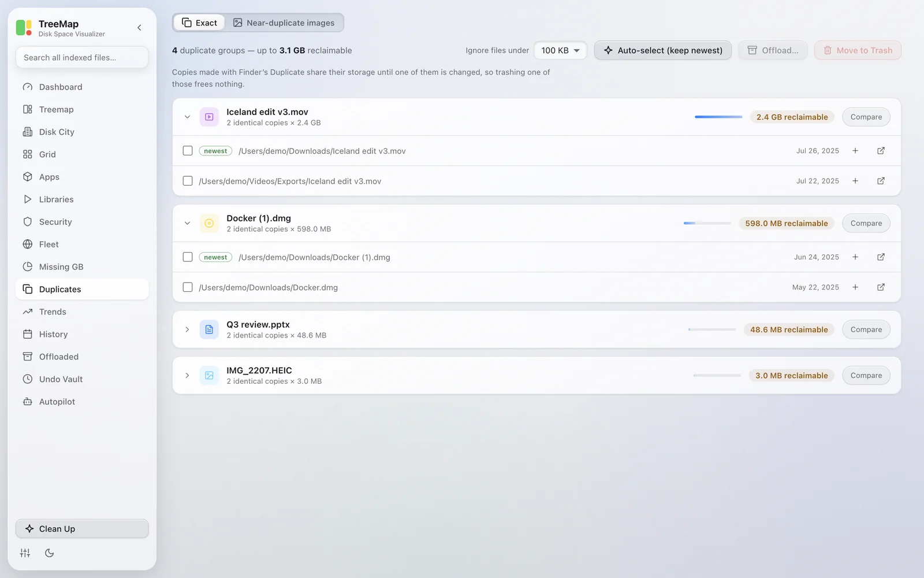Click the Iceland edit v3.mov video icon

pos(209,117)
